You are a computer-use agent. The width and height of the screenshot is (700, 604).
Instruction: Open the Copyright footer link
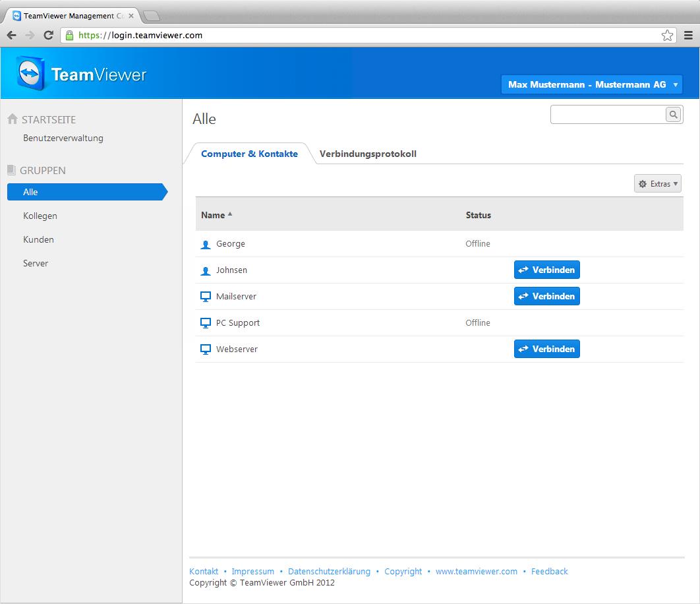[403, 572]
